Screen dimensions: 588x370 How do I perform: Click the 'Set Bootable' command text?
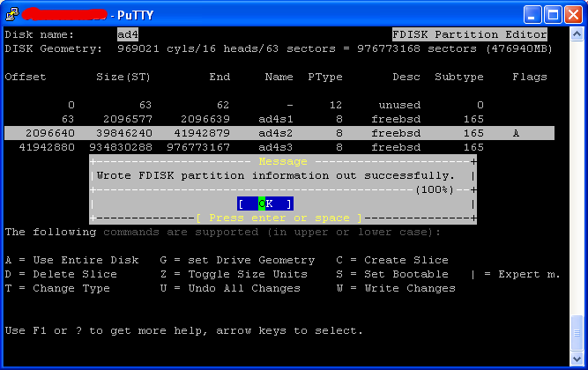[x=406, y=274]
